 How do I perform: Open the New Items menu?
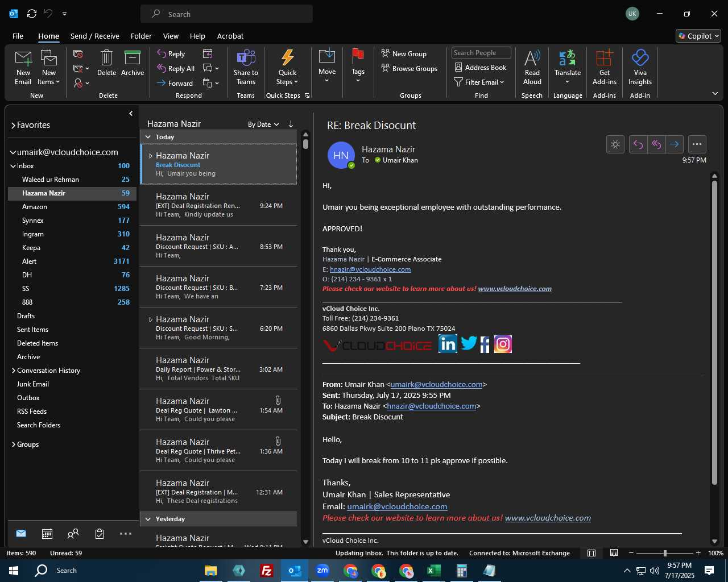[x=49, y=68]
